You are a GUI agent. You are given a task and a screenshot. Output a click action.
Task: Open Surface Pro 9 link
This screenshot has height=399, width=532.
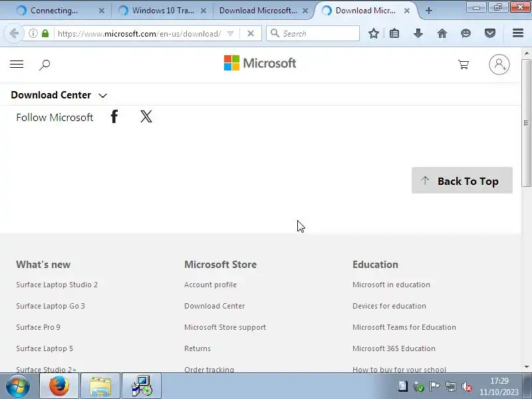pyautogui.click(x=38, y=327)
